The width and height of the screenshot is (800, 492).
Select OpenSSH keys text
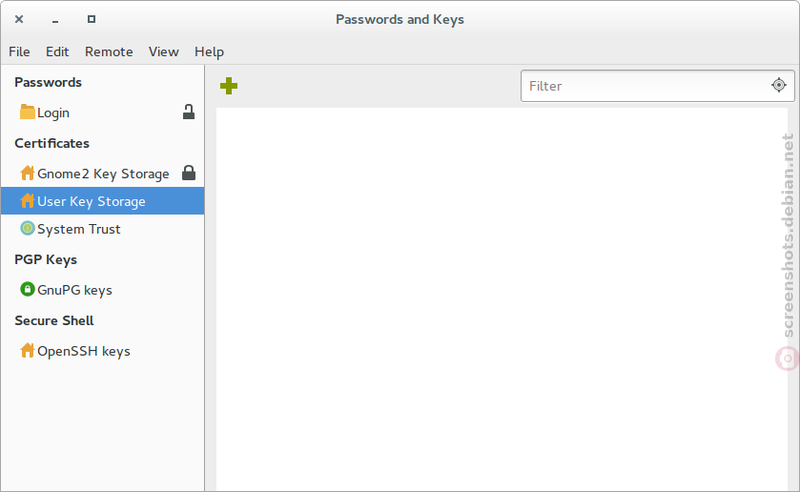click(x=84, y=352)
